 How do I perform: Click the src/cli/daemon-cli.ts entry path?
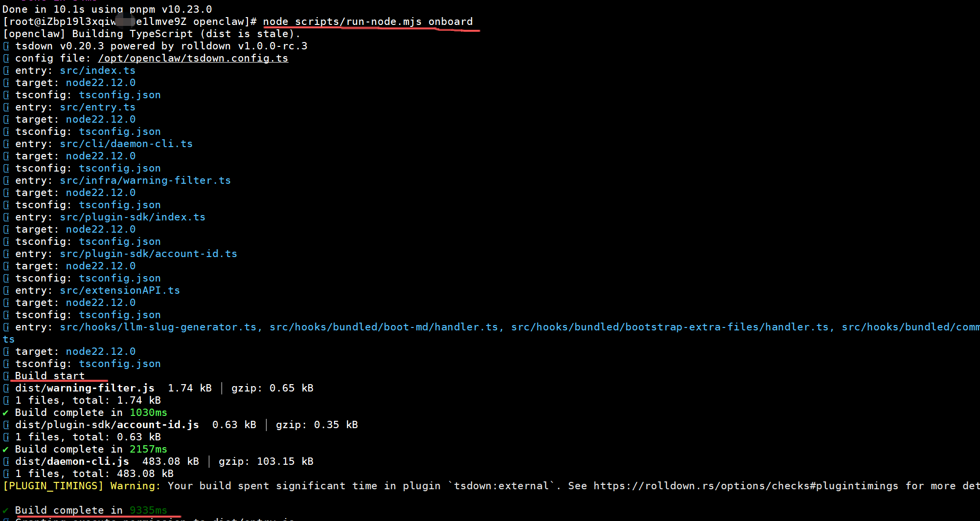[x=126, y=144]
